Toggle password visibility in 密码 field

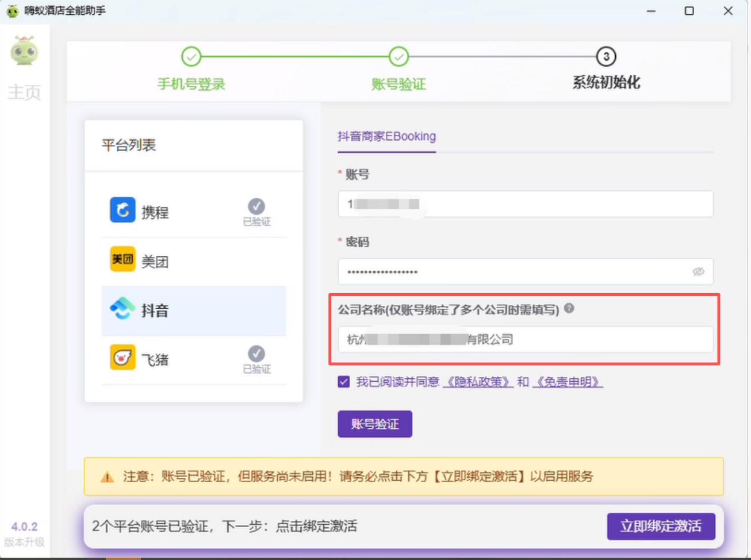coord(699,271)
